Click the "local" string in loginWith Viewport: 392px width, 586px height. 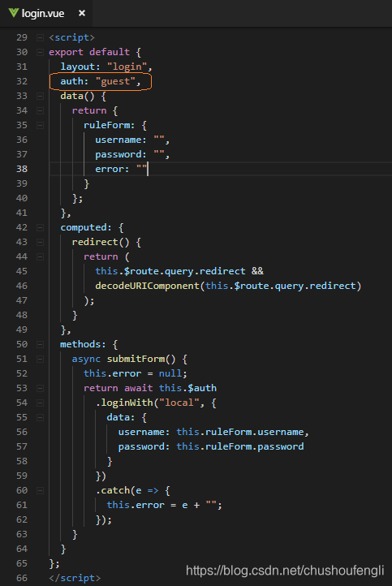tap(179, 403)
